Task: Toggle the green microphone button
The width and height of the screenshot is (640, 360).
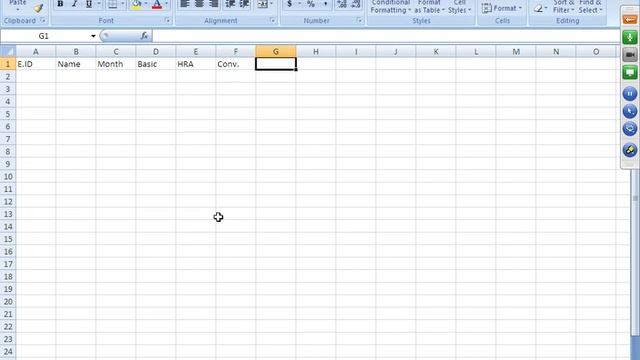Action: click(x=630, y=38)
